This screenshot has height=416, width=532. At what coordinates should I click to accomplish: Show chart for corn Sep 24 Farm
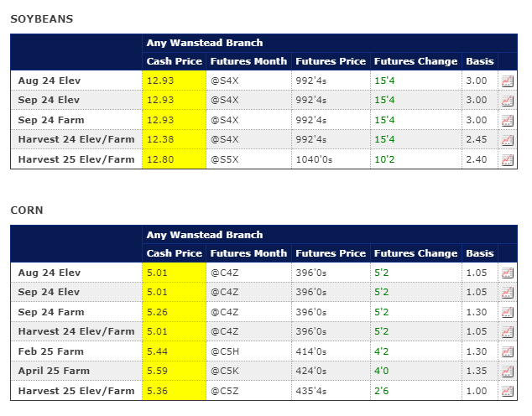507,312
